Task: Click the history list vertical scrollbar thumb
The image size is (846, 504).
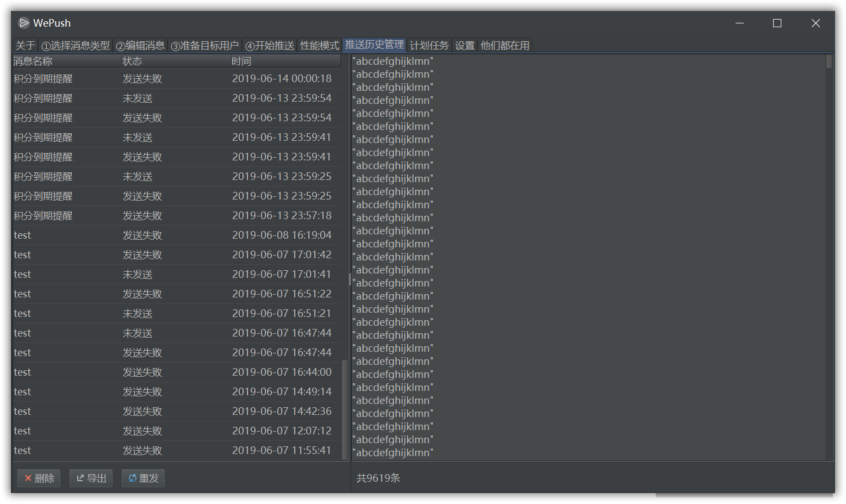Action: pos(344,409)
